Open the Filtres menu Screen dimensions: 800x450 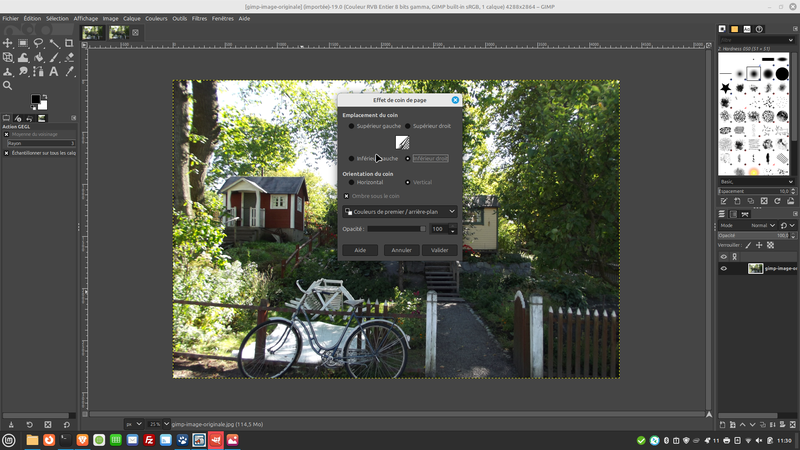[198, 18]
